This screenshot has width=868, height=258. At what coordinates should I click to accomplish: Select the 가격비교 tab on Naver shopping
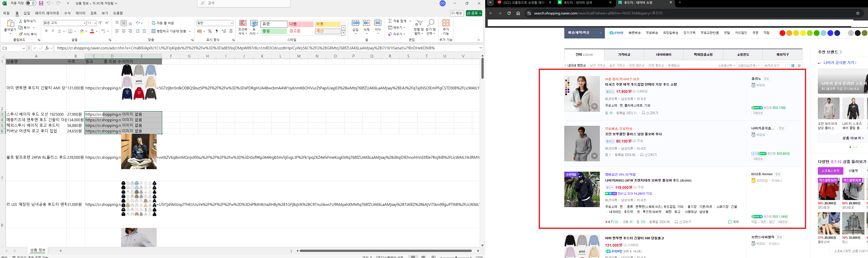tap(624, 54)
